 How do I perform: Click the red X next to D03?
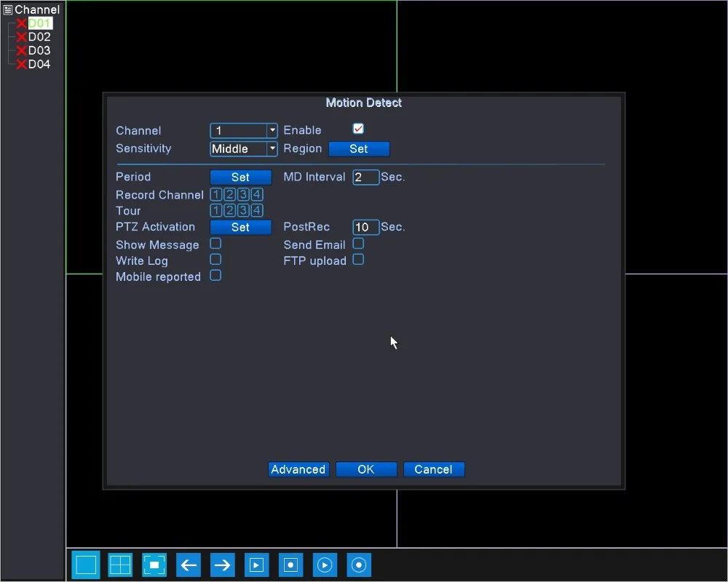(x=21, y=51)
